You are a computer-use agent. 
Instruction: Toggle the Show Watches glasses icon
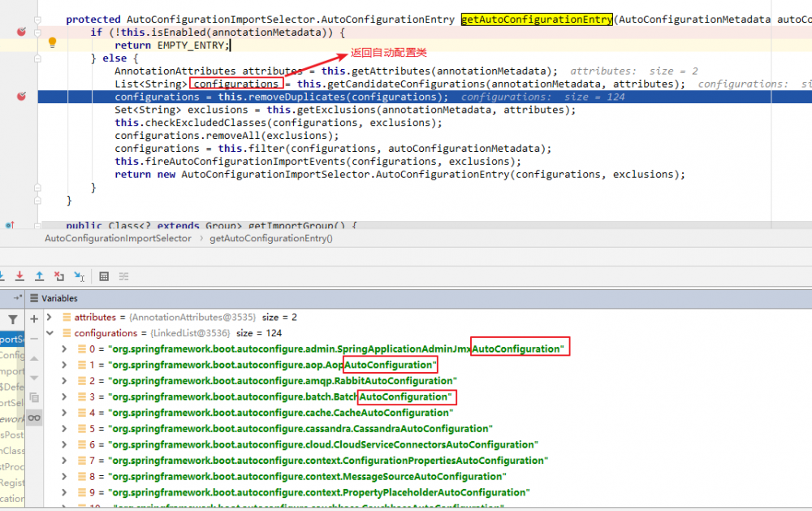coord(33,416)
